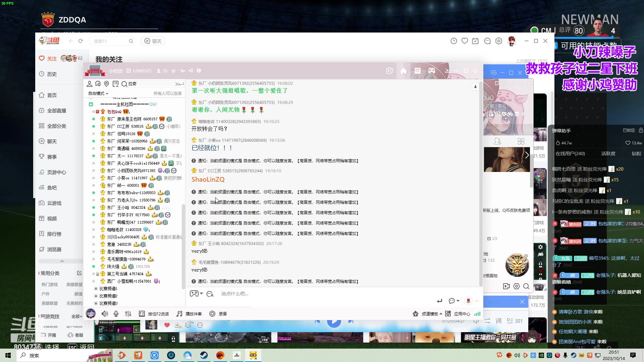Refresh the Douyu page with reload icon
Image resolution: width=644 pixels, height=362 pixels.
pos(80,41)
